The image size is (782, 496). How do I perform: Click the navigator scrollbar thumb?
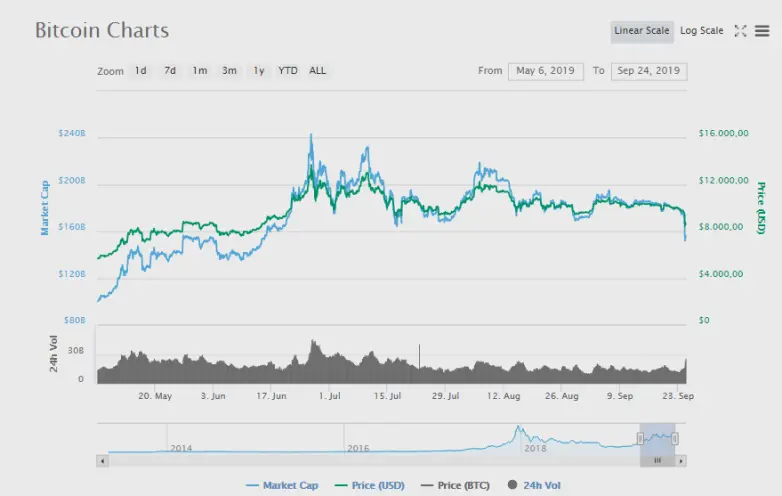[x=657, y=461]
